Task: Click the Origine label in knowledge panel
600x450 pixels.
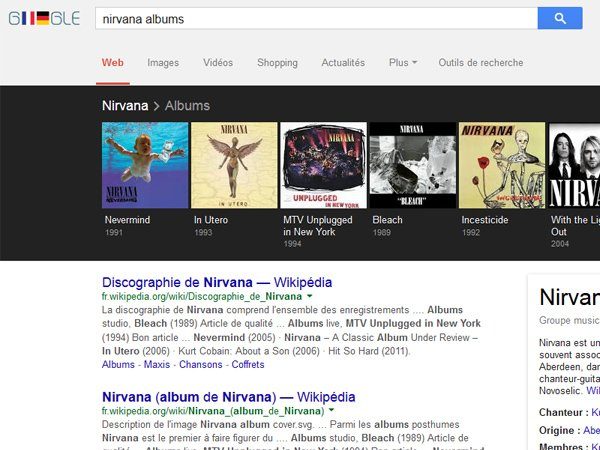Action: coord(560,430)
